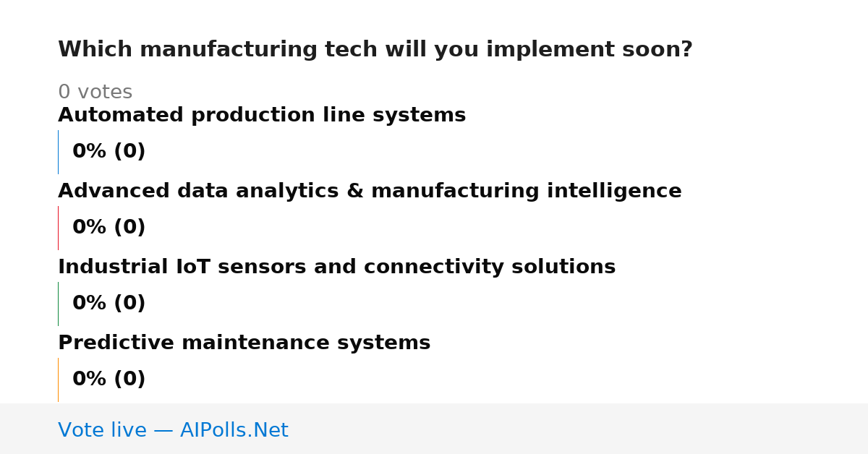Viewport: 868px width, 454px height.
Task: Click 0% (0) under Predictive maintenance systems
Action: pos(109,380)
